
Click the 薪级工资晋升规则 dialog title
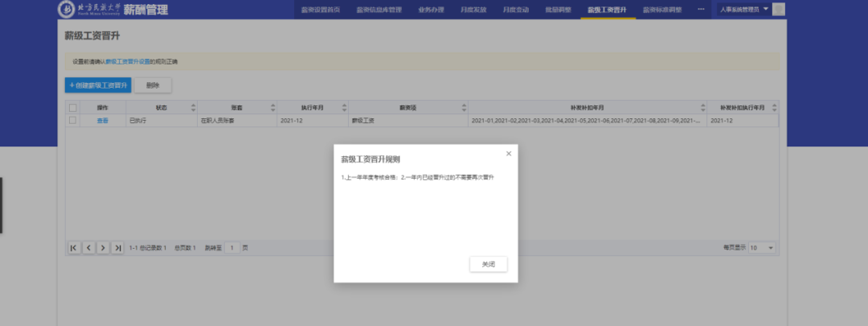(x=371, y=159)
